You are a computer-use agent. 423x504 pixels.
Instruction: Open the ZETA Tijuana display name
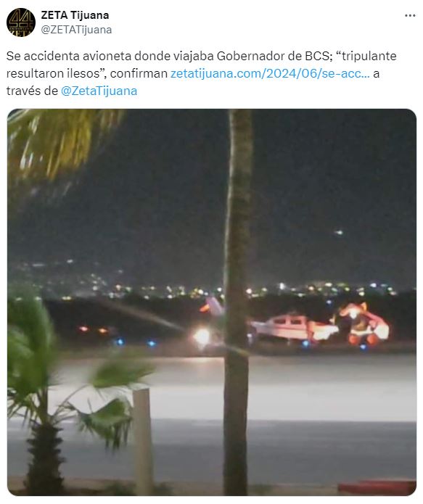pyautogui.click(x=75, y=15)
